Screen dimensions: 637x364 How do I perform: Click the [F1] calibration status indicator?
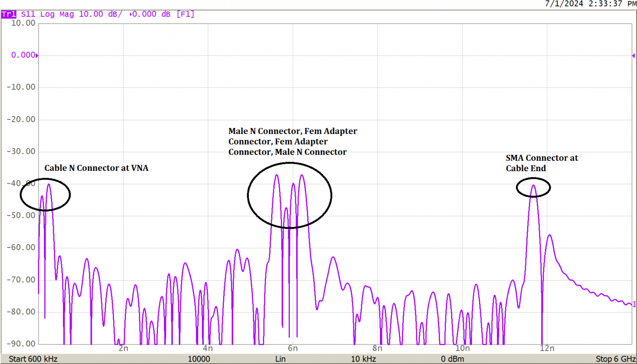[x=185, y=14]
